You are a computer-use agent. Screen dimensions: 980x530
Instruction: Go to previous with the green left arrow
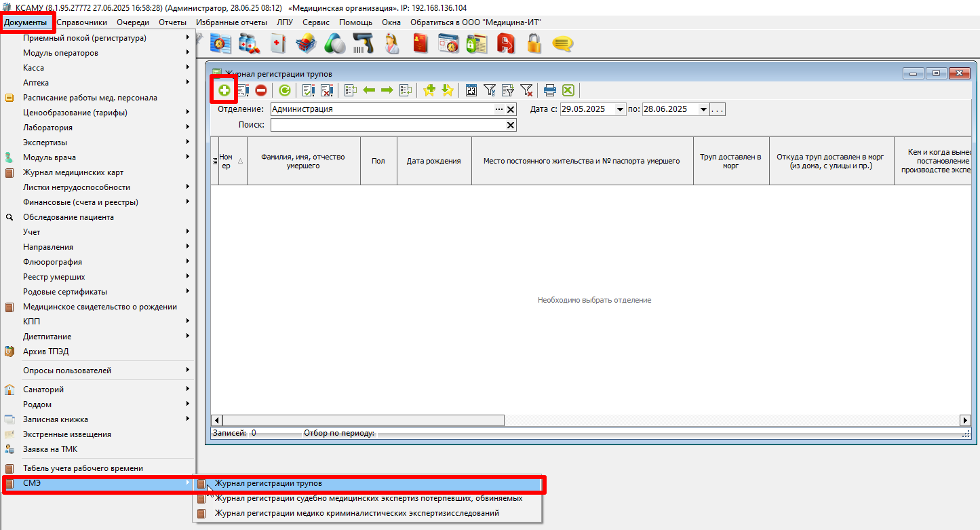click(370, 90)
